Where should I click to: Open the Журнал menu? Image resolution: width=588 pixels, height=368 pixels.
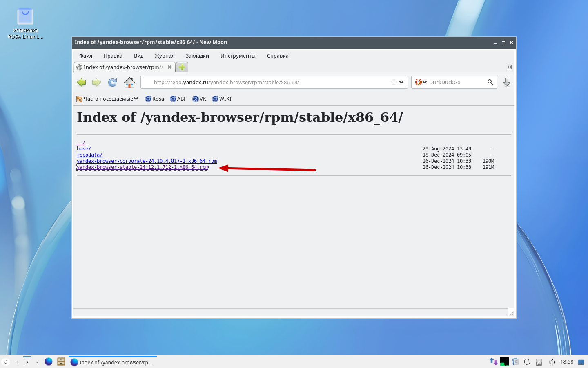(x=164, y=56)
